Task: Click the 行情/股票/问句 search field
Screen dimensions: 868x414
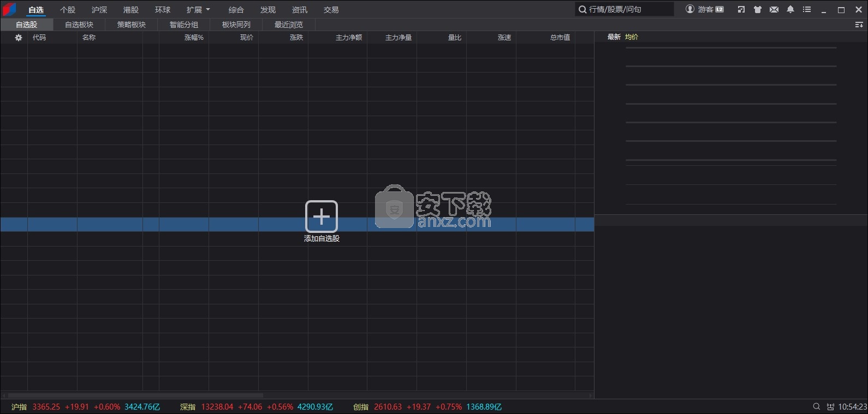Action: pos(625,9)
